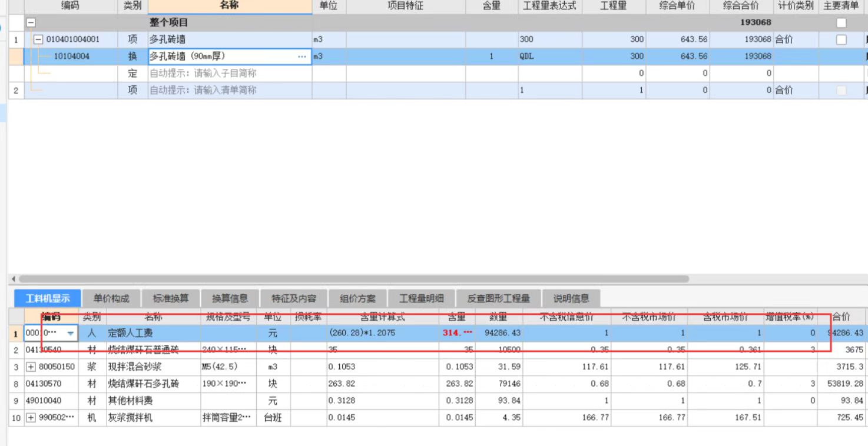This screenshot has width=868, height=446.
Task: Click the 综合合价 column header
Action: click(741, 6)
